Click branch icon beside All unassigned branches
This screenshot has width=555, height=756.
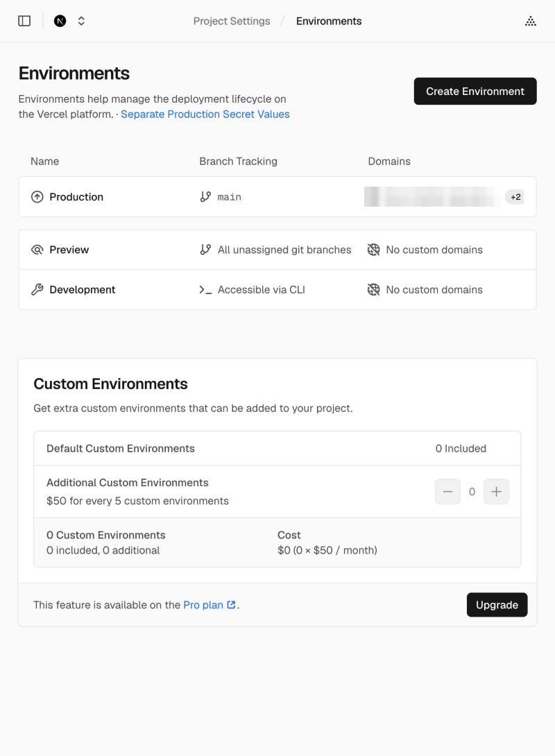205,250
